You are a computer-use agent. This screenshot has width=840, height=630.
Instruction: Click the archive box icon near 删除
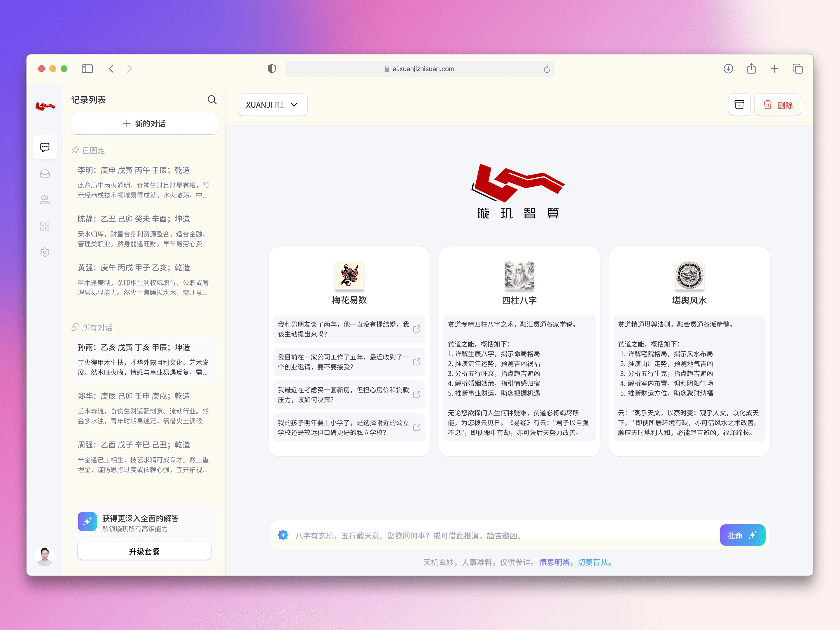coord(739,105)
